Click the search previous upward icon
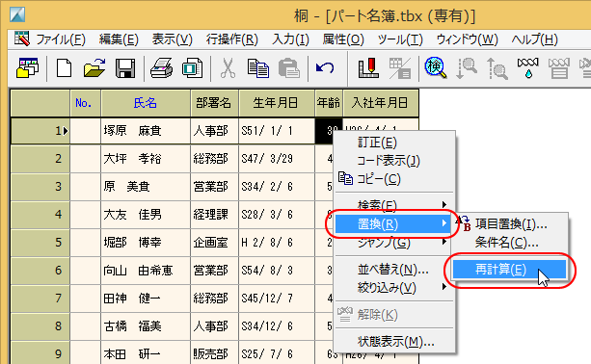 [x=497, y=68]
